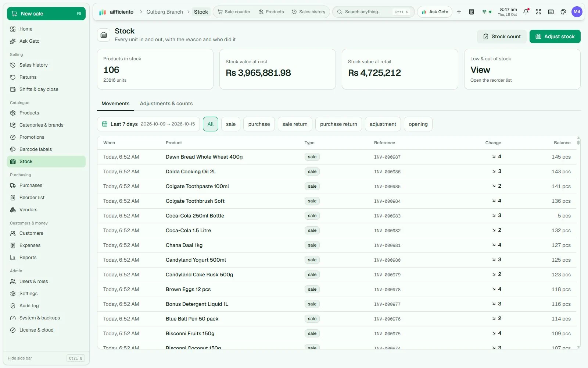Open Gulberg Branch breadcrumb selector
Screen dimensions: 588x368
(x=165, y=12)
